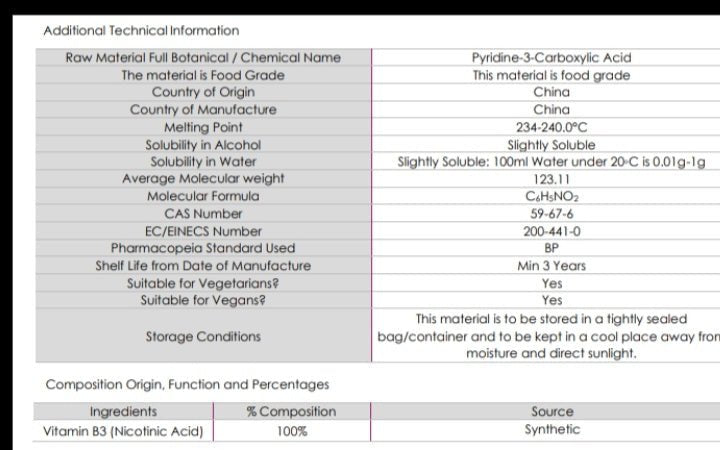Select the Slightly Soluble alcohol solubility value
The width and height of the screenshot is (720, 450).
(x=551, y=145)
